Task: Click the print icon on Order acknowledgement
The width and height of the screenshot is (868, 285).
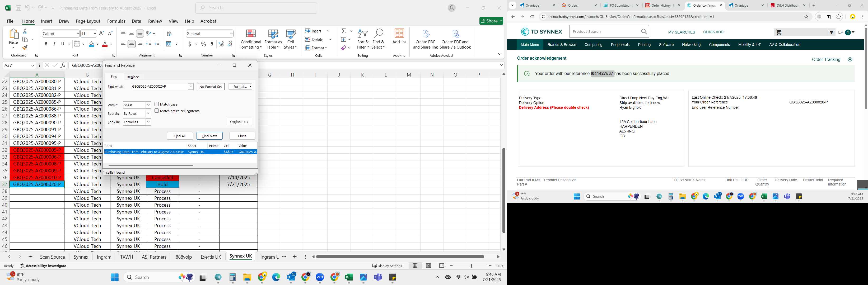Action: click(x=850, y=60)
